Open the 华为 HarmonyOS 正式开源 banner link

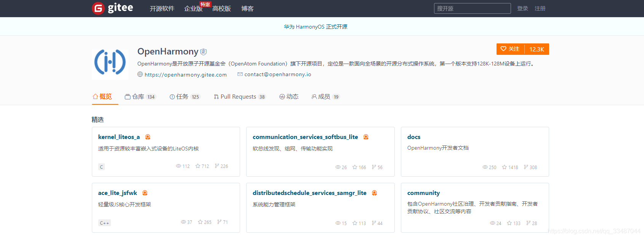[x=316, y=27]
